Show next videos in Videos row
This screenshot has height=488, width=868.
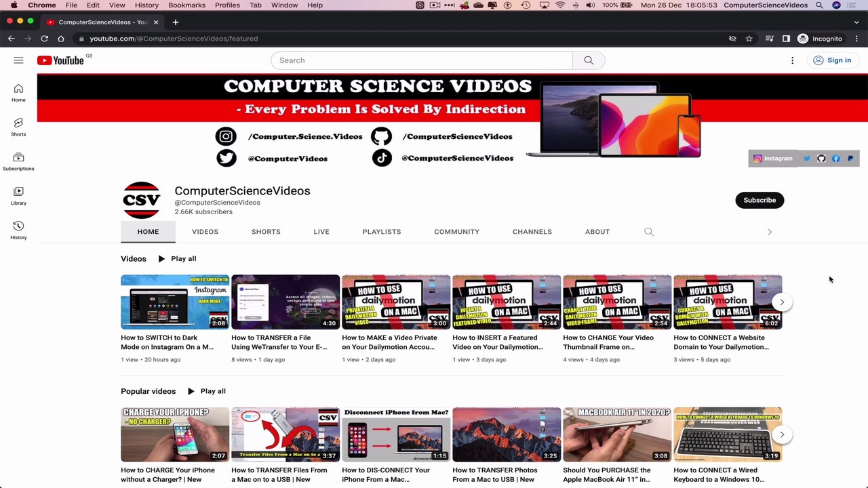pyautogui.click(x=782, y=302)
